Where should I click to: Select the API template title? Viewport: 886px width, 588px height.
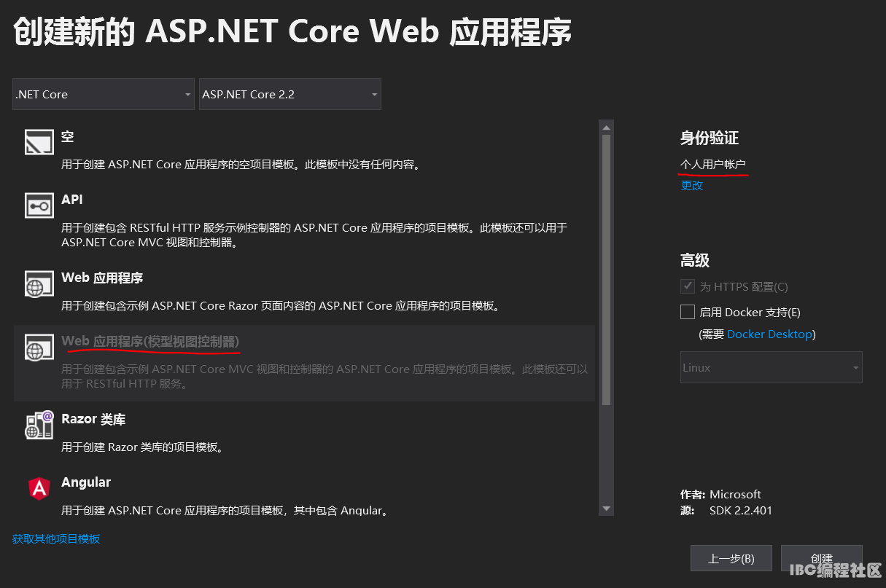coord(72,199)
